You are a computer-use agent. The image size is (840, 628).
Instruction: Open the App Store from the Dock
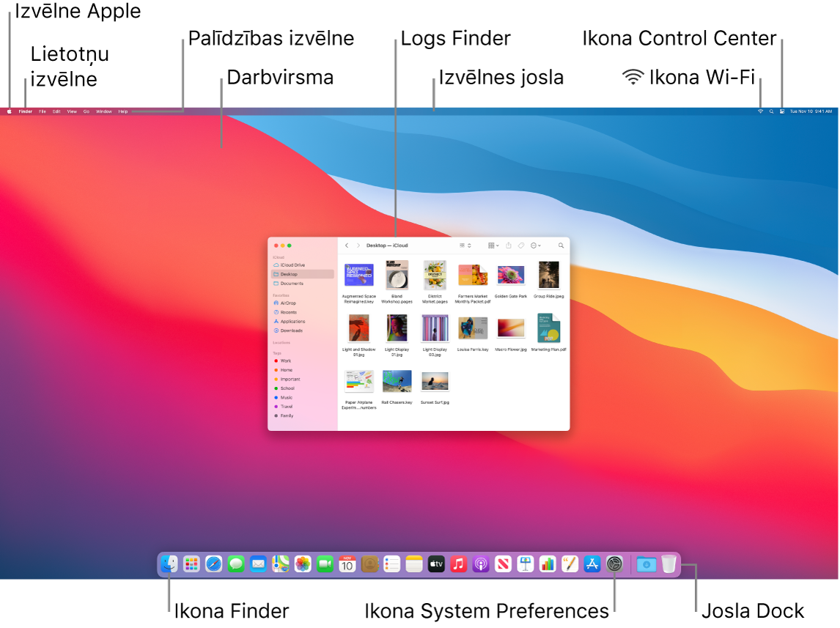592,564
